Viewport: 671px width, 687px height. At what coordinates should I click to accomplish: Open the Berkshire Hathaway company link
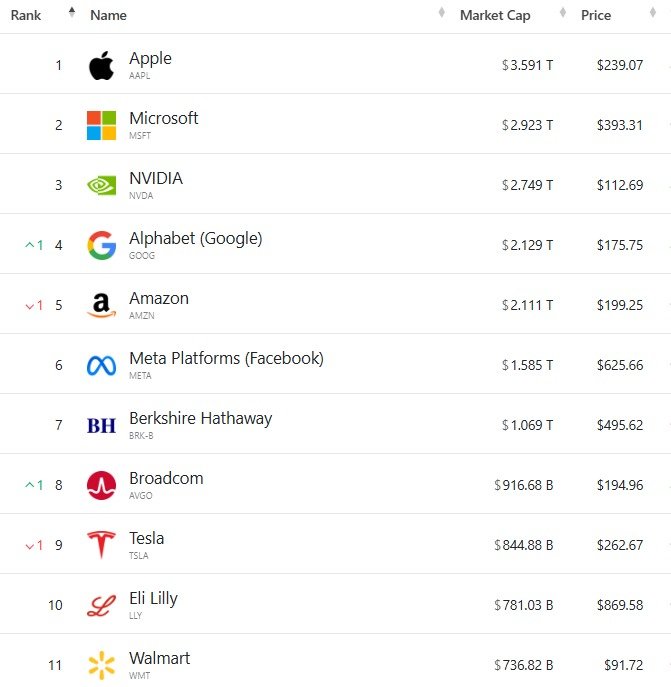pos(200,419)
